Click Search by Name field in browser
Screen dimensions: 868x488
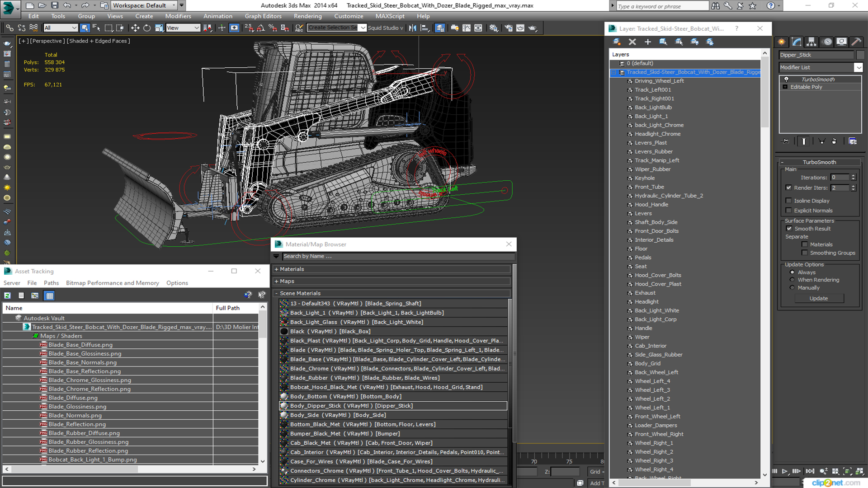tap(398, 257)
